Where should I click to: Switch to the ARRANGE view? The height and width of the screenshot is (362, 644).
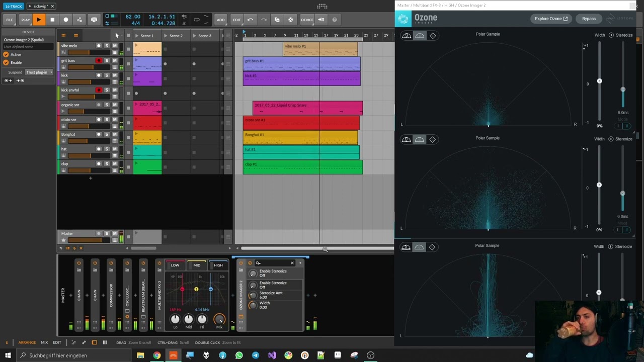(27, 342)
